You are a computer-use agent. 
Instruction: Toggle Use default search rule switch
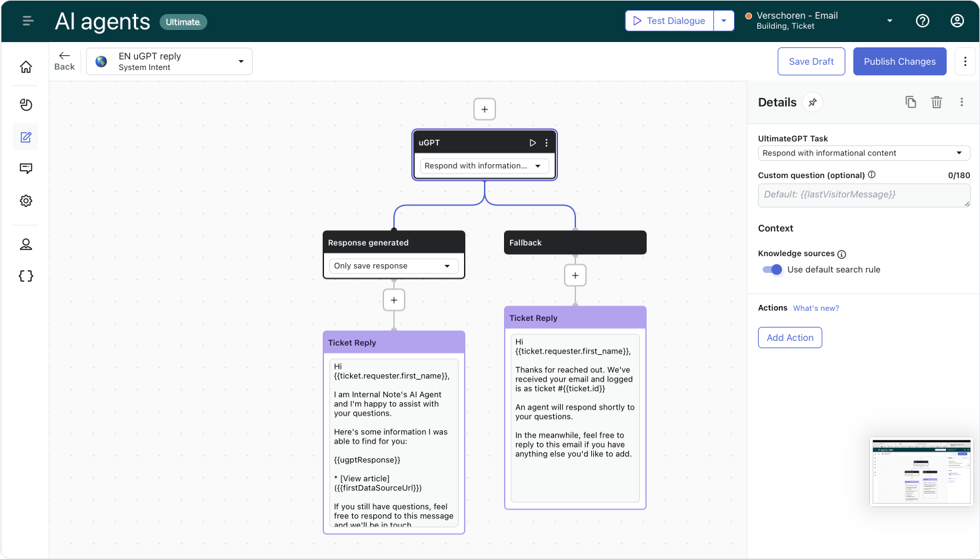coord(773,269)
